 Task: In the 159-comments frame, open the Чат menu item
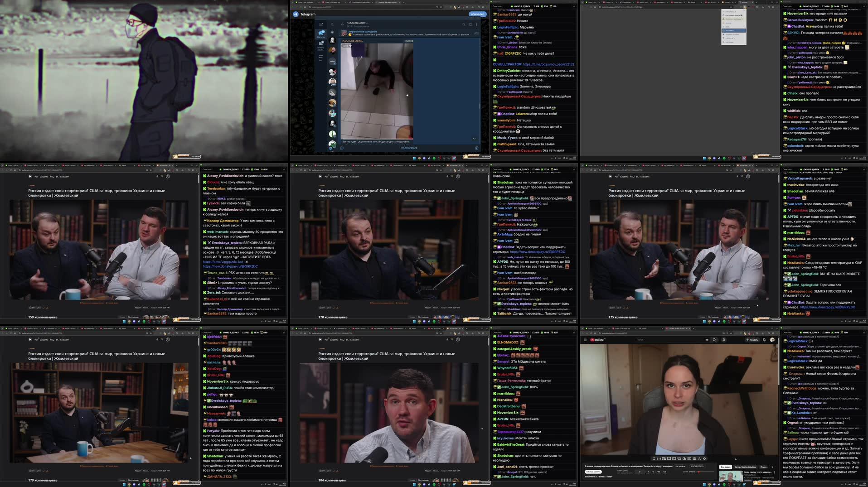[x=36, y=176]
